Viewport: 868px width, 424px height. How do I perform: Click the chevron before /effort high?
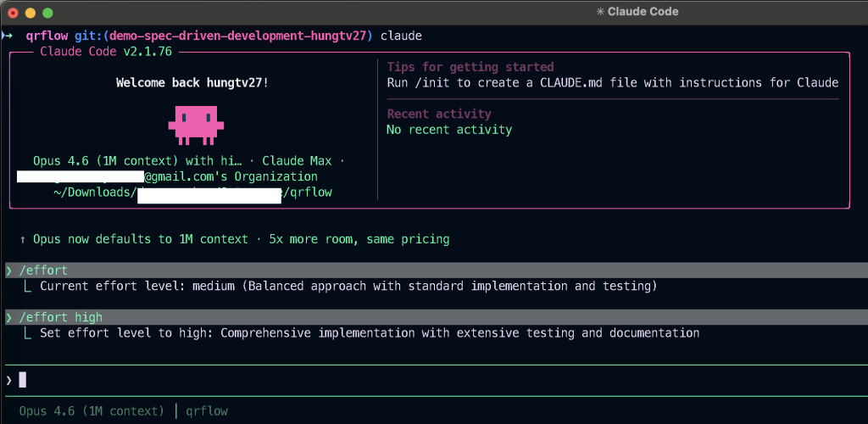[x=9, y=317]
